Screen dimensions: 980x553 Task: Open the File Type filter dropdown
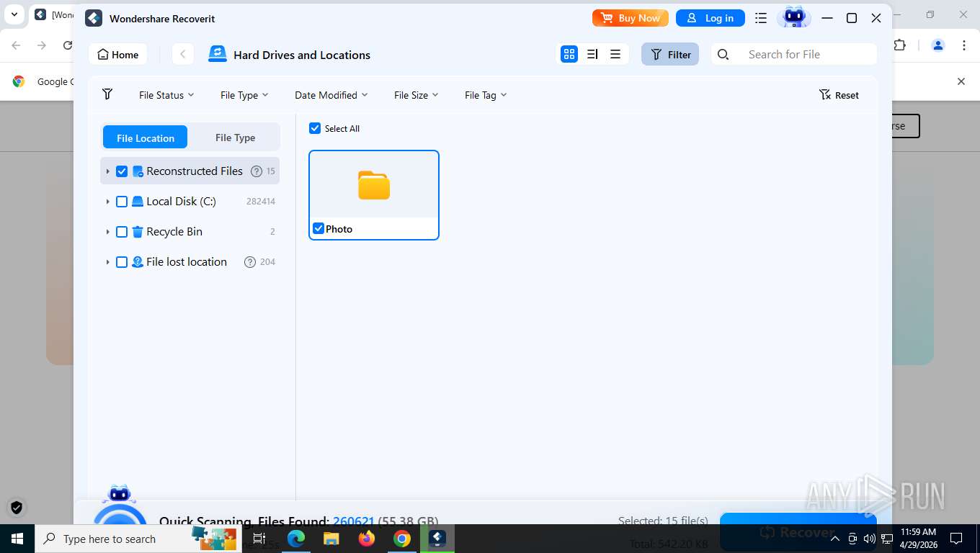click(x=244, y=95)
